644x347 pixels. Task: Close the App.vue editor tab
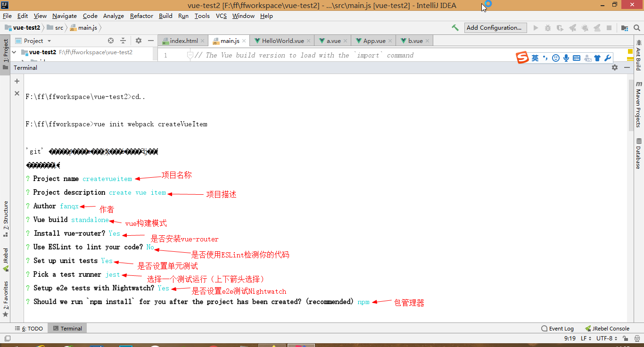[x=390, y=41]
